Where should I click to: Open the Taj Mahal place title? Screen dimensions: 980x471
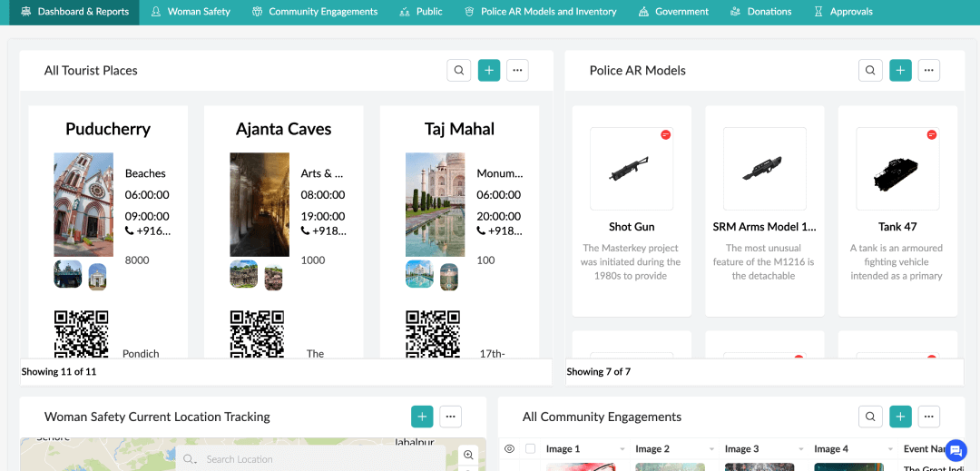click(459, 129)
